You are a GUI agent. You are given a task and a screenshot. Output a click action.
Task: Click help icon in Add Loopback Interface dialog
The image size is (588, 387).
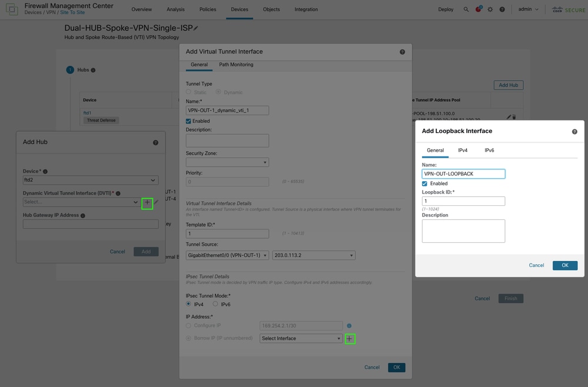point(574,132)
